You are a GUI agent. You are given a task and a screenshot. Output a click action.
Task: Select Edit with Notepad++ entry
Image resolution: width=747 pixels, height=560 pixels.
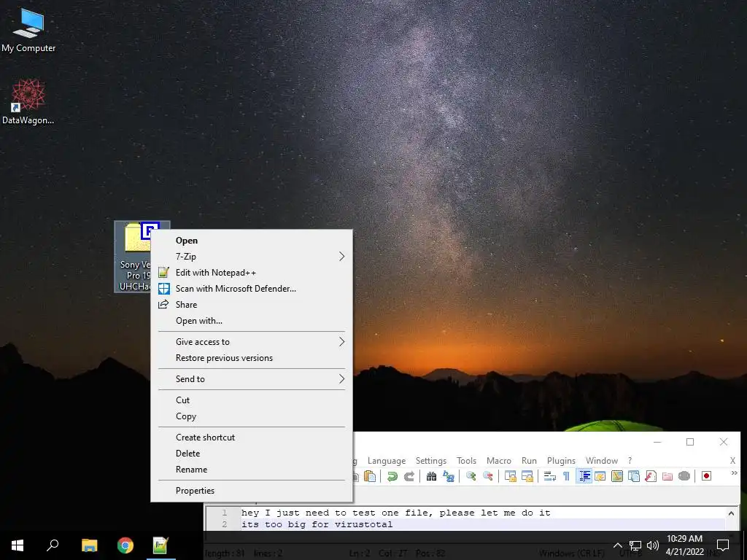(x=252, y=273)
